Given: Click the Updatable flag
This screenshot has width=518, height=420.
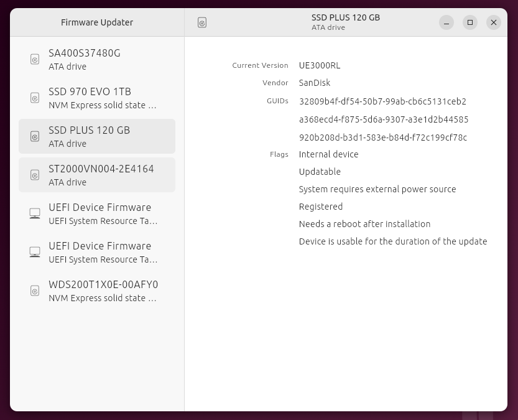Looking at the screenshot, I should pyautogui.click(x=320, y=172).
